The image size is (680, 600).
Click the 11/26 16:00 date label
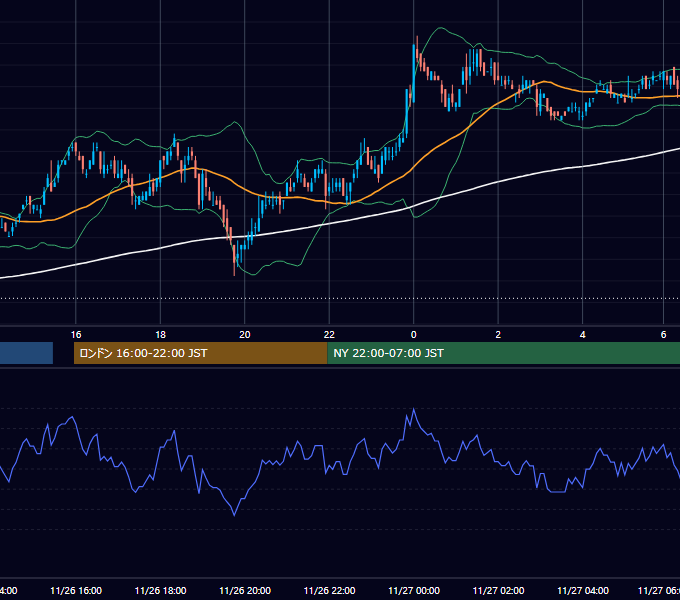76,590
